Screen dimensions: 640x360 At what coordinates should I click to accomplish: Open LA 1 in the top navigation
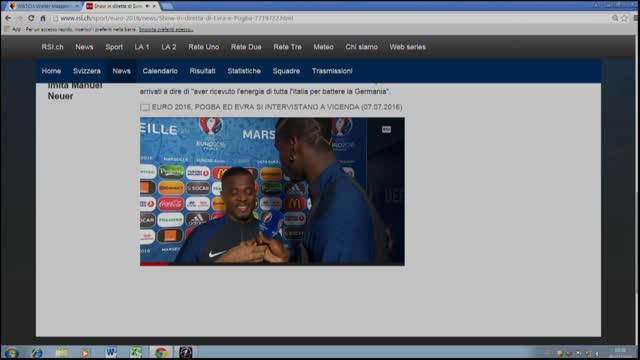(142, 47)
